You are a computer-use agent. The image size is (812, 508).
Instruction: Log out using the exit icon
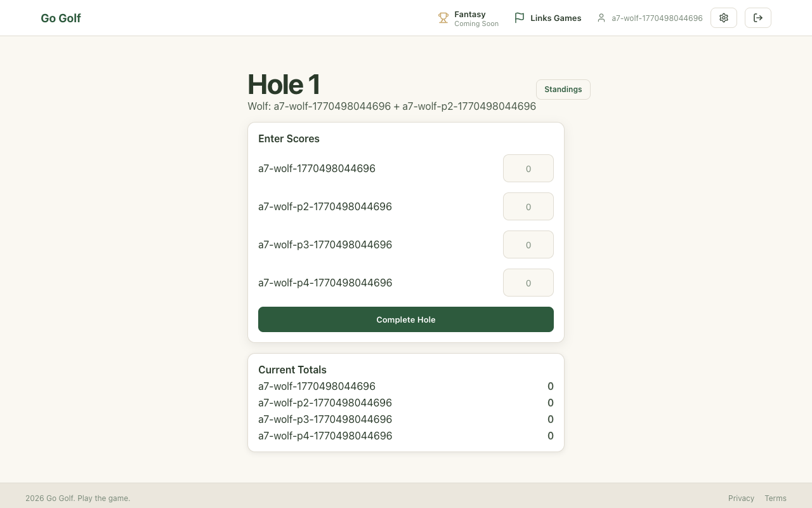pyautogui.click(x=758, y=18)
